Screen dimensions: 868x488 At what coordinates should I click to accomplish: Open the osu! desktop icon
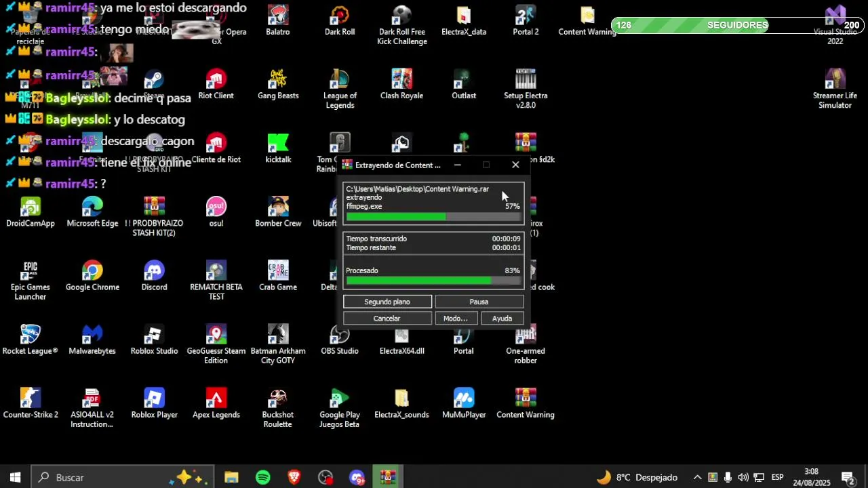[216, 211]
